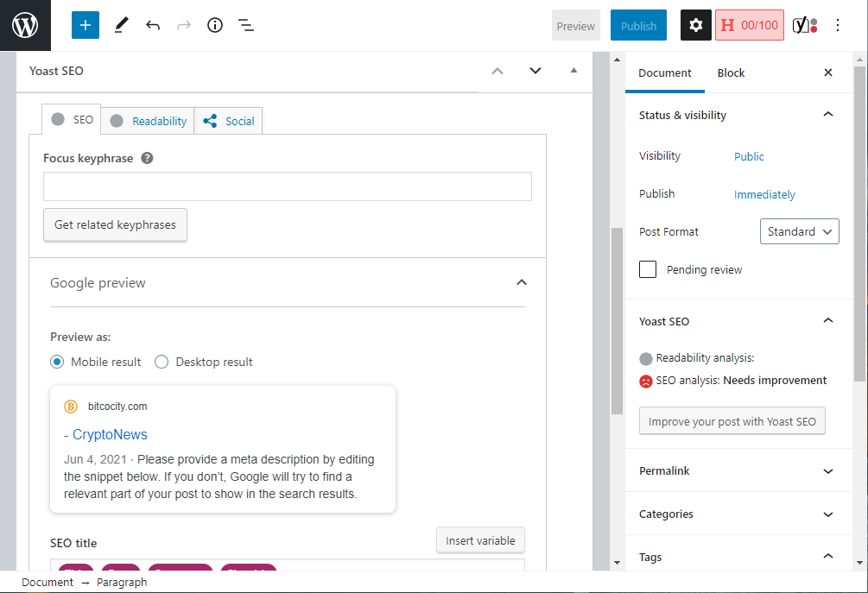The image size is (868, 593).
Task: Click Improve your post with Yoast SEO
Action: click(732, 421)
